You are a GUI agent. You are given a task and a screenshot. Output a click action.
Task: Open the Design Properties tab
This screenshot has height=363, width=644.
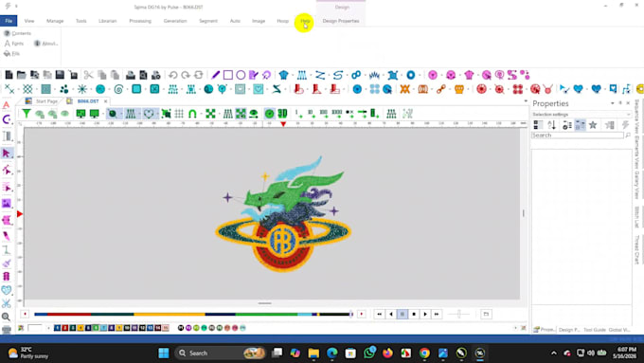341,21
